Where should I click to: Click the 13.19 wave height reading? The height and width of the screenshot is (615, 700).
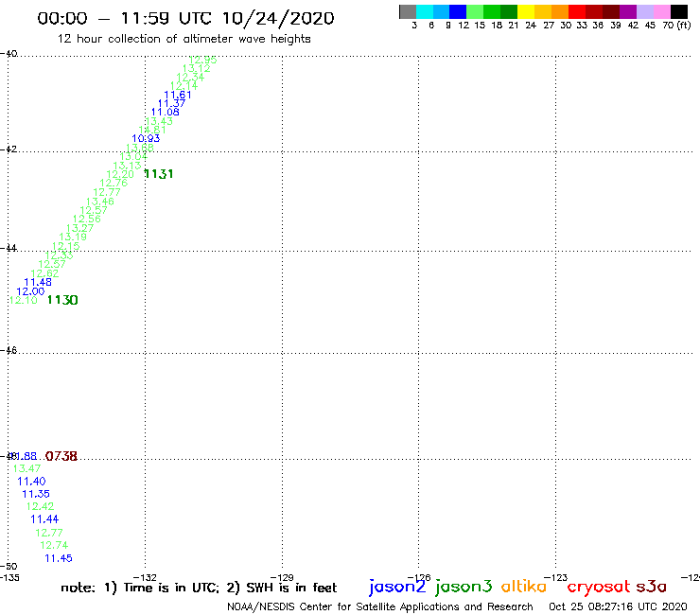click(x=73, y=237)
